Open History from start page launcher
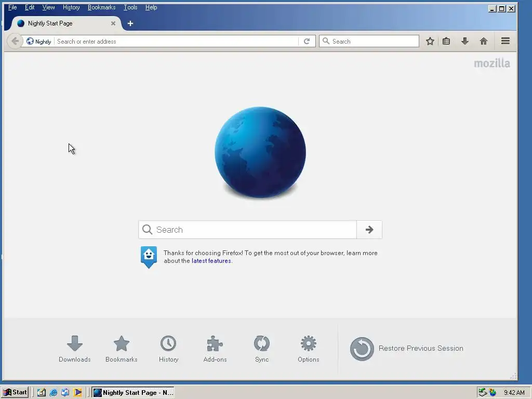 (168, 349)
